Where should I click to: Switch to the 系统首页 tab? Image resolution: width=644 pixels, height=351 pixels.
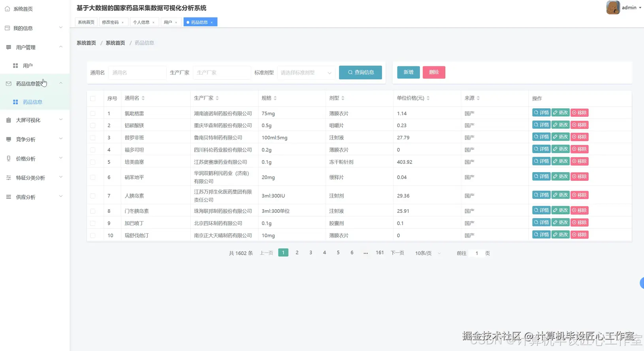[86, 23]
